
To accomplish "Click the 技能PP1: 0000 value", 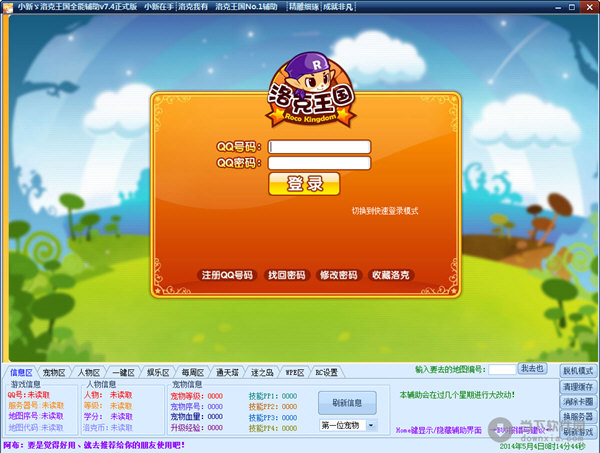I will click(273, 396).
